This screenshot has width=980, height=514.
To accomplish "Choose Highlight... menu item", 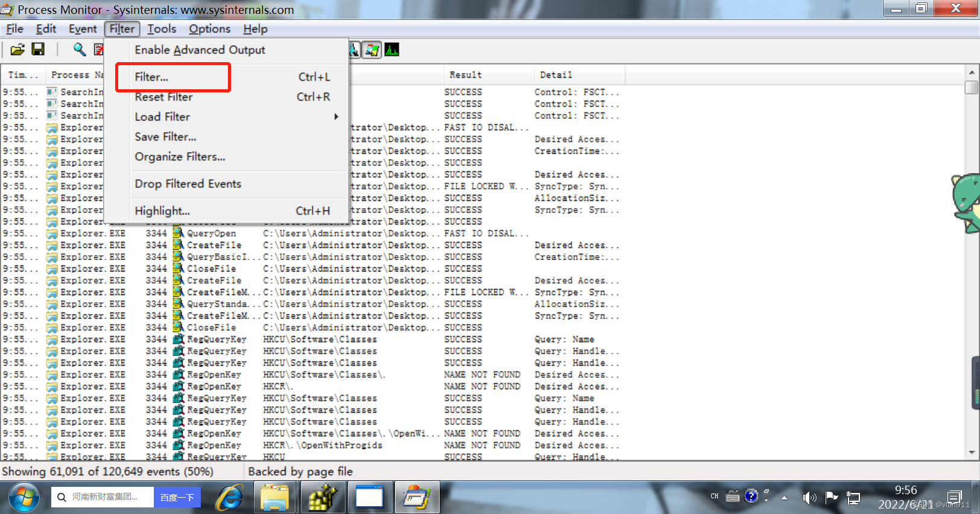I will pos(226,211).
